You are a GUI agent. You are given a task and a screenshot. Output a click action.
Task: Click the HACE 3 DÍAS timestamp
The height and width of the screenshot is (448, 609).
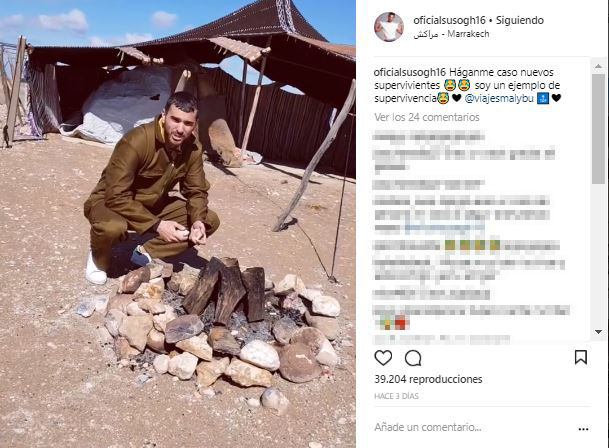point(396,396)
